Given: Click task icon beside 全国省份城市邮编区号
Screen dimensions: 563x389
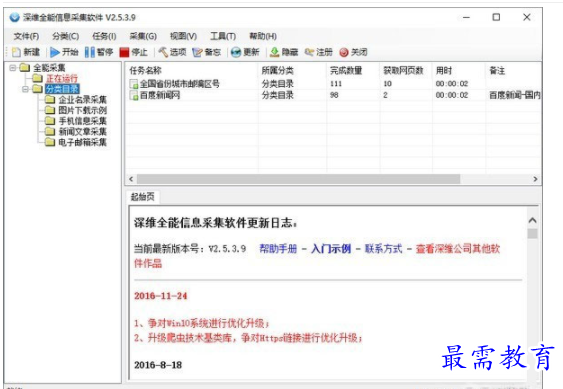Looking at the screenshot, I should pos(134,84).
